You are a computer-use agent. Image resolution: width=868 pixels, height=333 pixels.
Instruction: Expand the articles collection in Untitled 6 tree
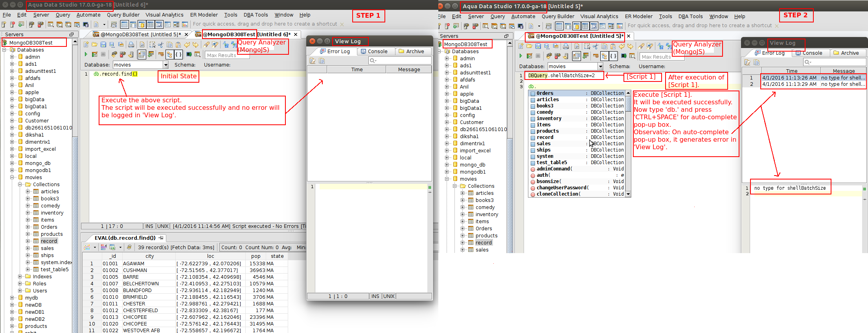(28, 192)
